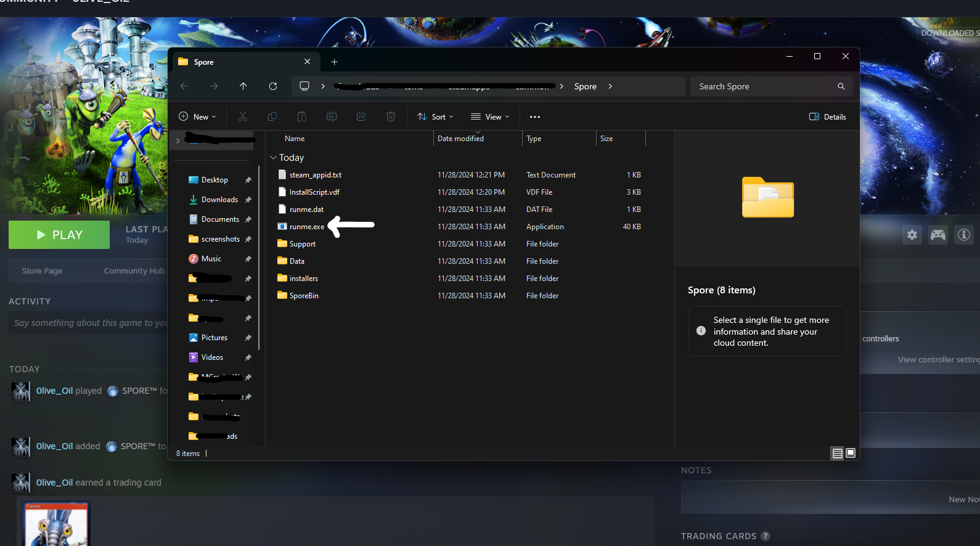Open the View dropdown menu
Image resolution: width=980 pixels, height=546 pixels.
[x=490, y=116]
